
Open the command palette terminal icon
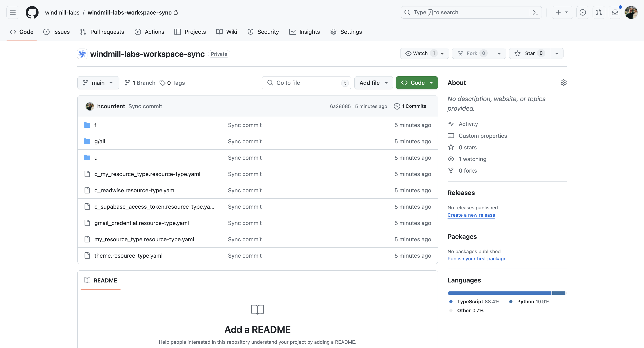[x=535, y=12]
